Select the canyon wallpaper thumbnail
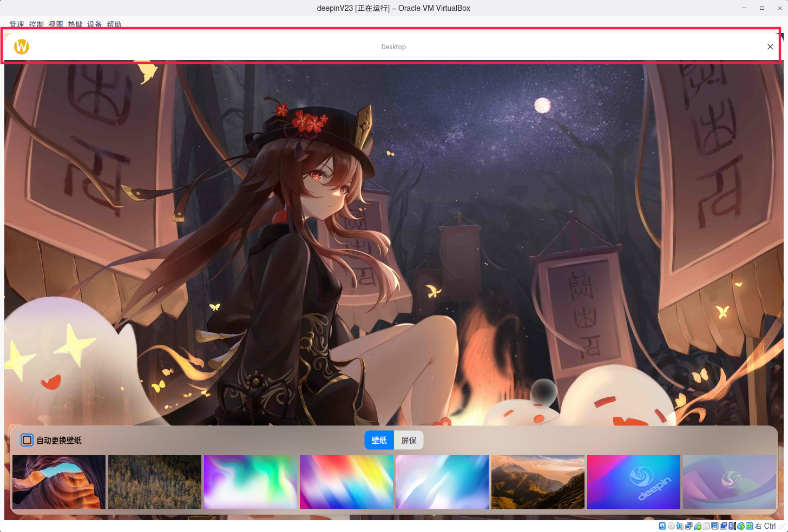Viewport: 788px width, 532px height. tap(58, 482)
